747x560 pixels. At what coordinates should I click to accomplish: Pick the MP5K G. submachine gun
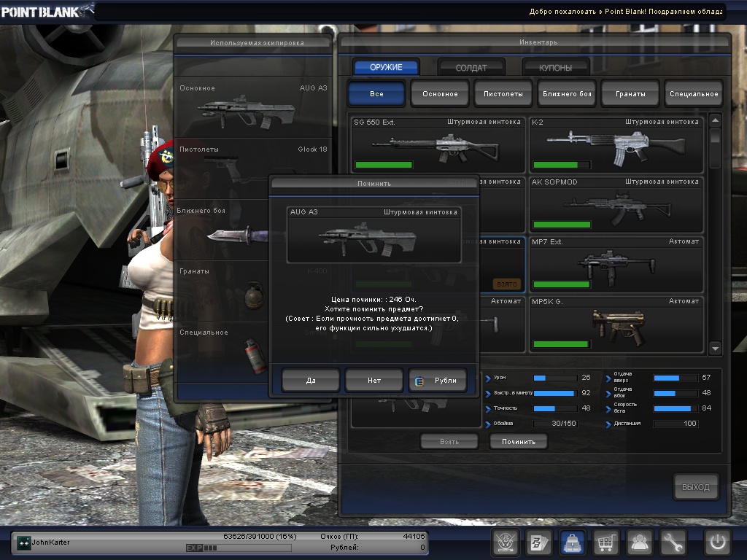pos(616,324)
